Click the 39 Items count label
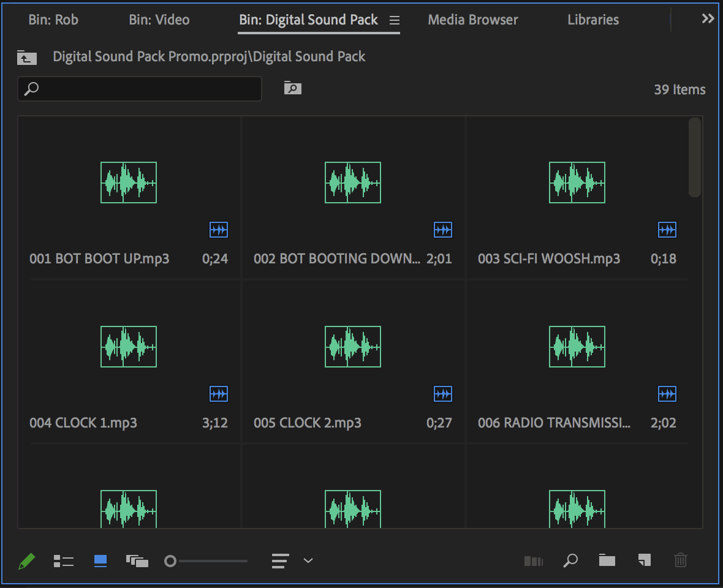 point(679,89)
